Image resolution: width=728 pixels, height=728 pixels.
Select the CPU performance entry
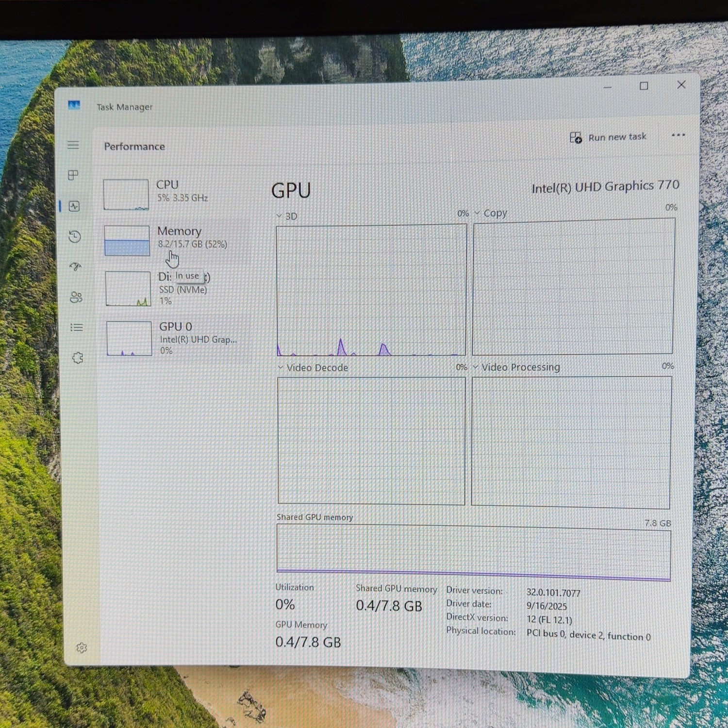pos(176,194)
